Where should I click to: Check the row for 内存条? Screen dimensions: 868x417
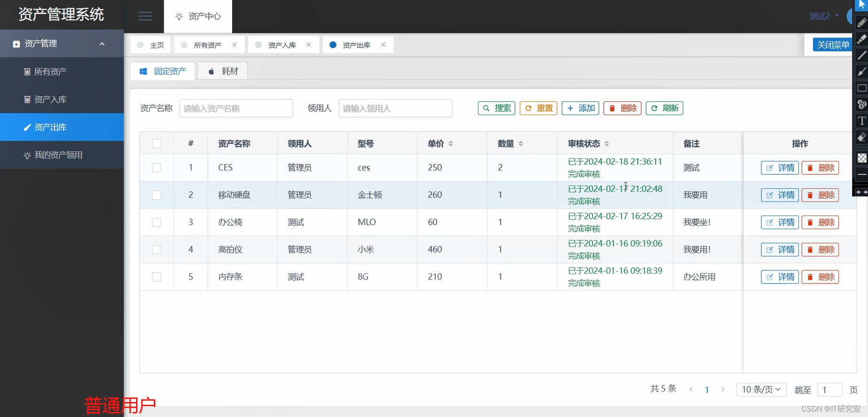pyautogui.click(x=156, y=277)
